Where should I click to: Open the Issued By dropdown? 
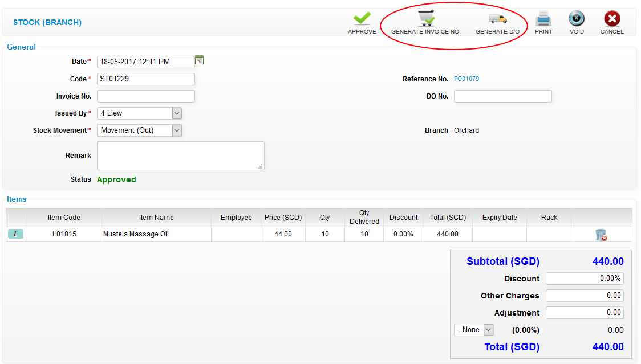[176, 113]
